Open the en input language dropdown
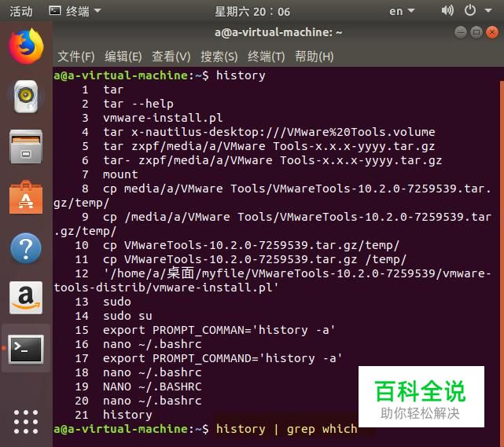This screenshot has width=504, height=447. click(402, 11)
